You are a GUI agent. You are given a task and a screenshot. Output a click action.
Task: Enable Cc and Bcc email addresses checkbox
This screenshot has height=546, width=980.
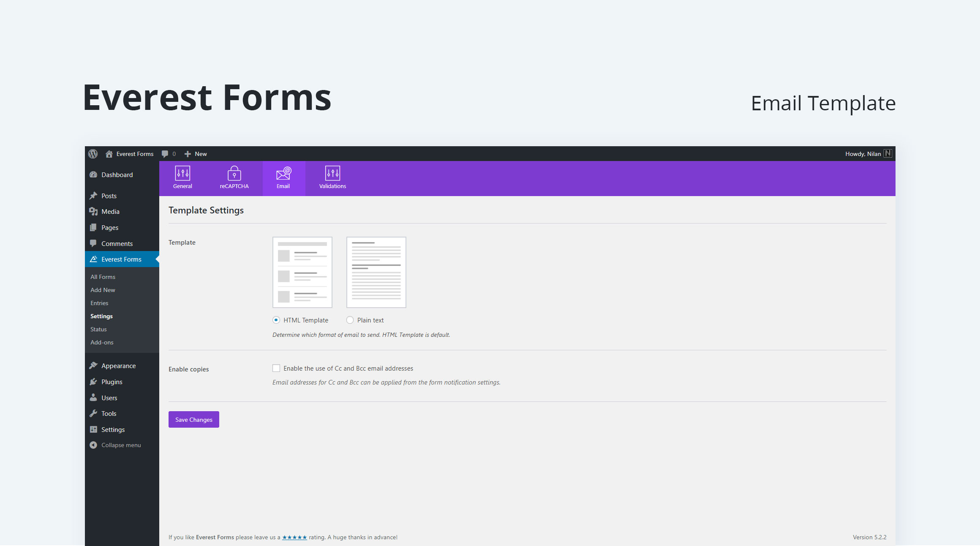tap(275, 368)
